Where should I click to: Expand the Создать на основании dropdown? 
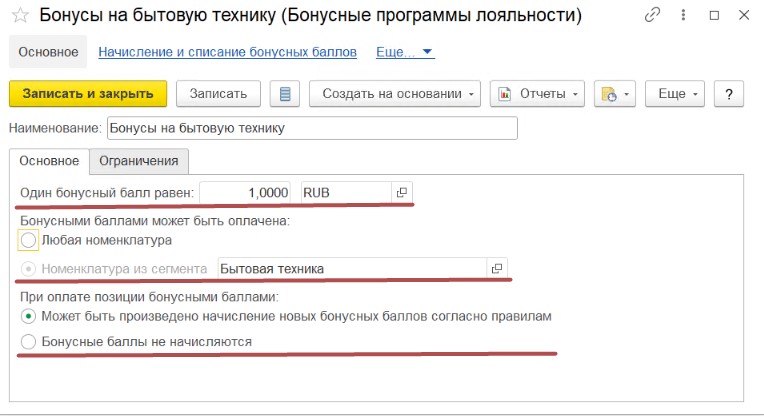(395, 94)
